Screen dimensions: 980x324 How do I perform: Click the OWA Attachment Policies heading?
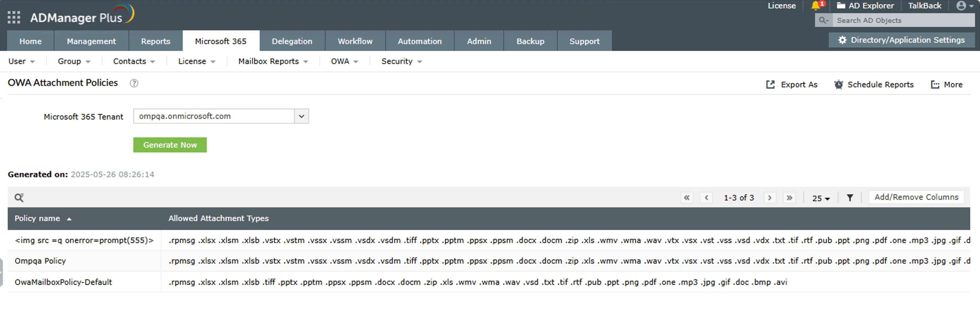click(63, 83)
